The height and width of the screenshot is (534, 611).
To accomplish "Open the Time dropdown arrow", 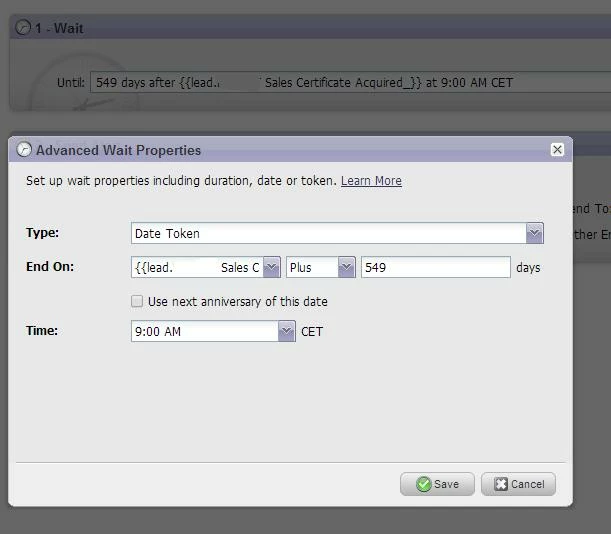I will pyautogui.click(x=287, y=331).
